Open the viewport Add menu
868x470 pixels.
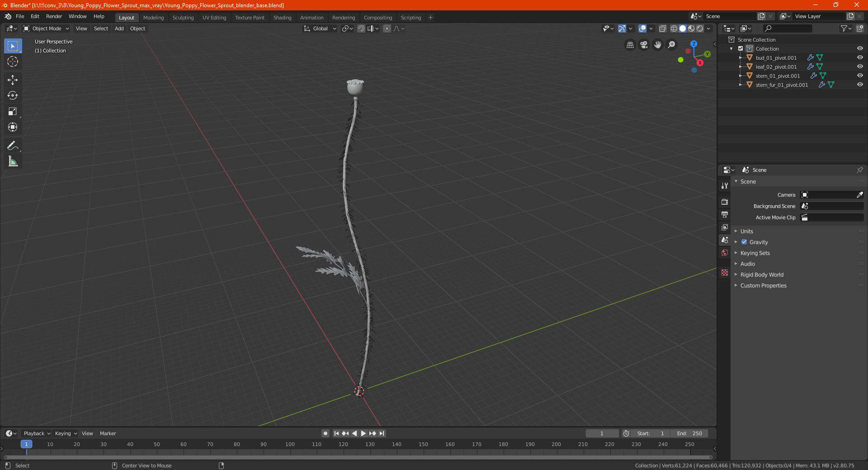(119, 28)
